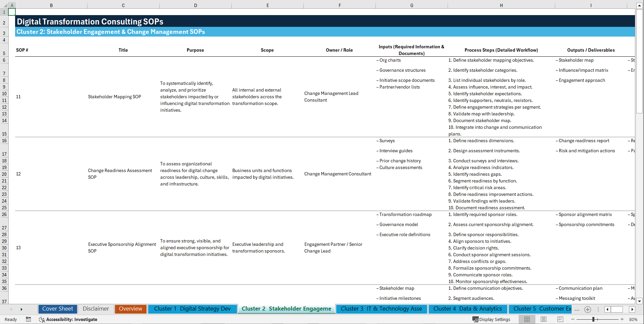644x324 pixels.
Task: Open Page Layout view from status bar
Action: 543,319
